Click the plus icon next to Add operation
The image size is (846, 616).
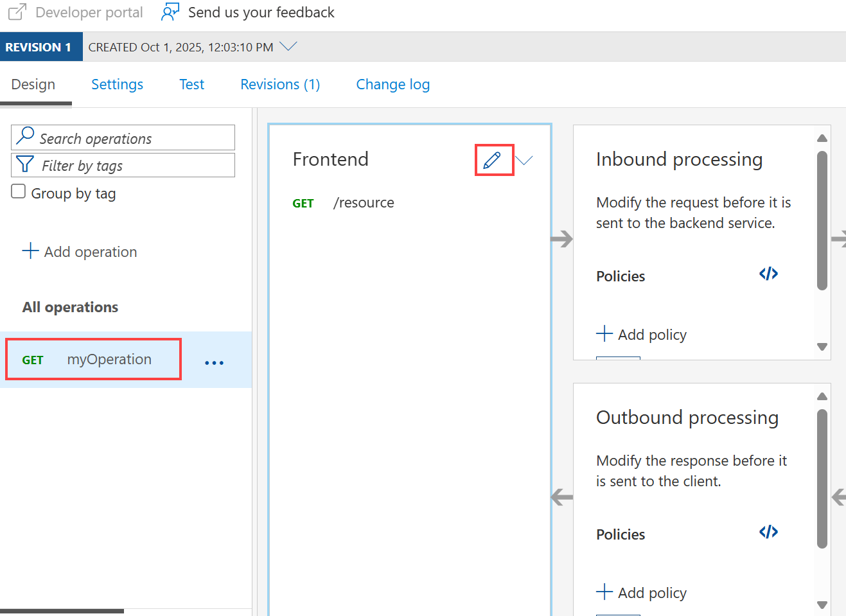pyautogui.click(x=30, y=251)
